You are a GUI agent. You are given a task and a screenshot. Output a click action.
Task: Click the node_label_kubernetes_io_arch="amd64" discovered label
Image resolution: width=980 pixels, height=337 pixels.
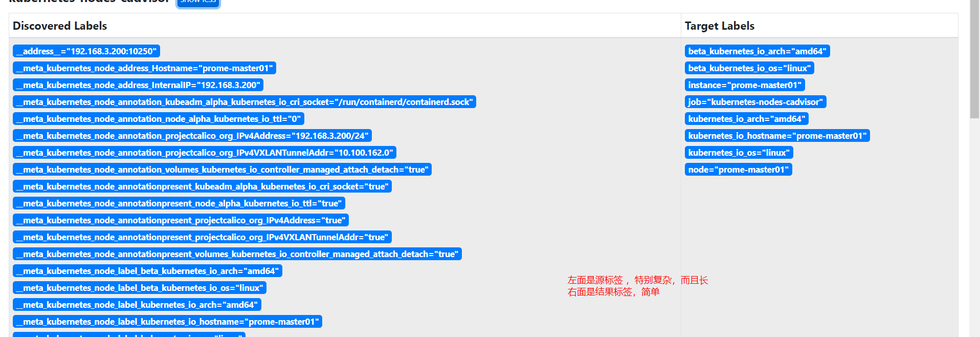coord(137,305)
